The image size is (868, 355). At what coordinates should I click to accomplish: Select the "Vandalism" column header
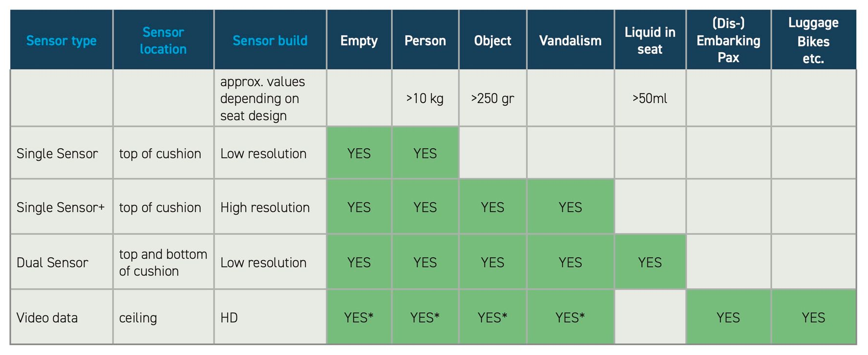[570, 41]
